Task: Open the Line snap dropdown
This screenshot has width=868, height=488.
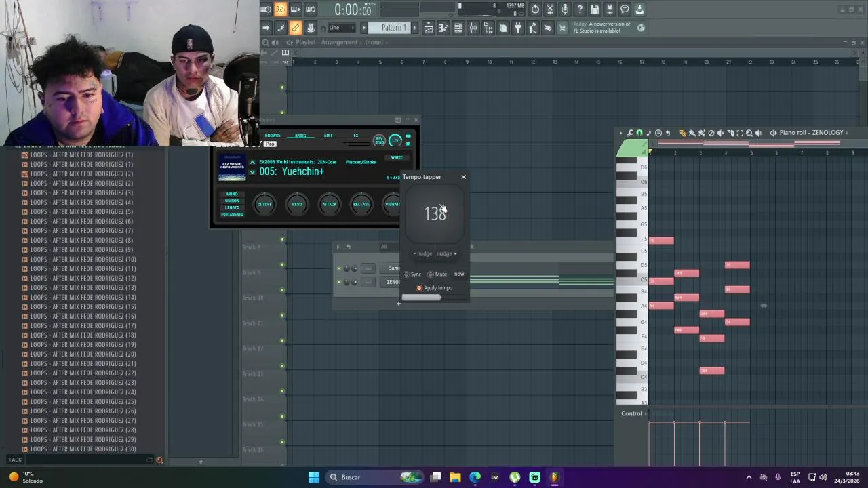Action: point(341,28)
